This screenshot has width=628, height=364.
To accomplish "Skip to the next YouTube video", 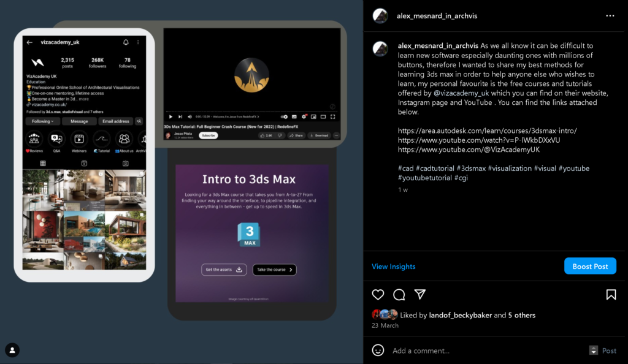I will pyautogui.click(x=180, y=117).
